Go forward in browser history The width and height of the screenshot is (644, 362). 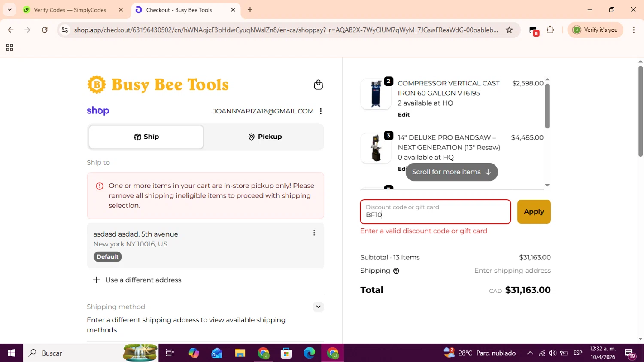pos(27,30)
